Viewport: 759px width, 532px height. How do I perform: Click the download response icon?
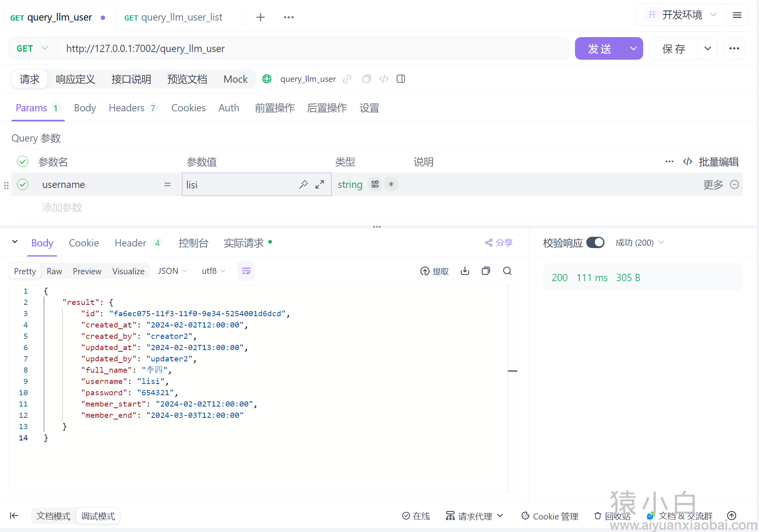(x=465, y=271)
